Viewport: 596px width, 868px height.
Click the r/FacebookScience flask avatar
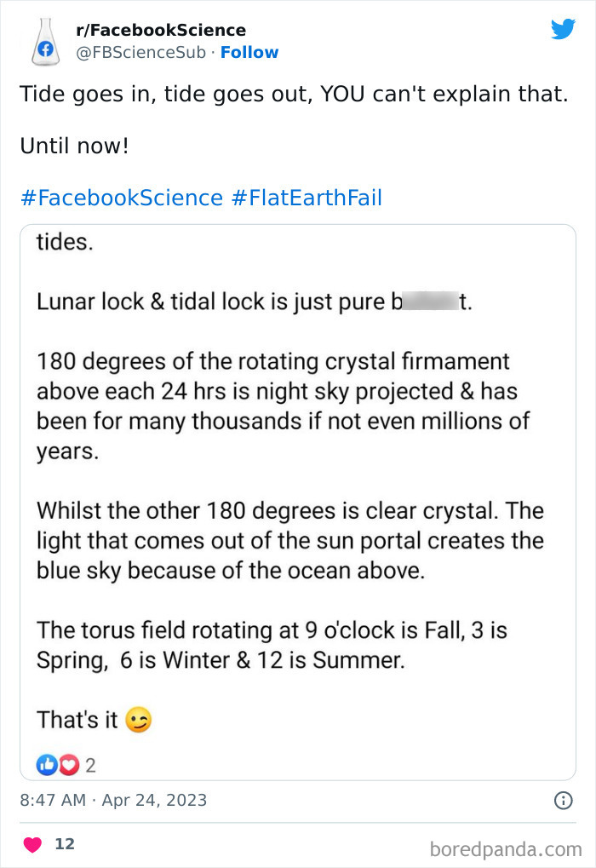[46, 40]
